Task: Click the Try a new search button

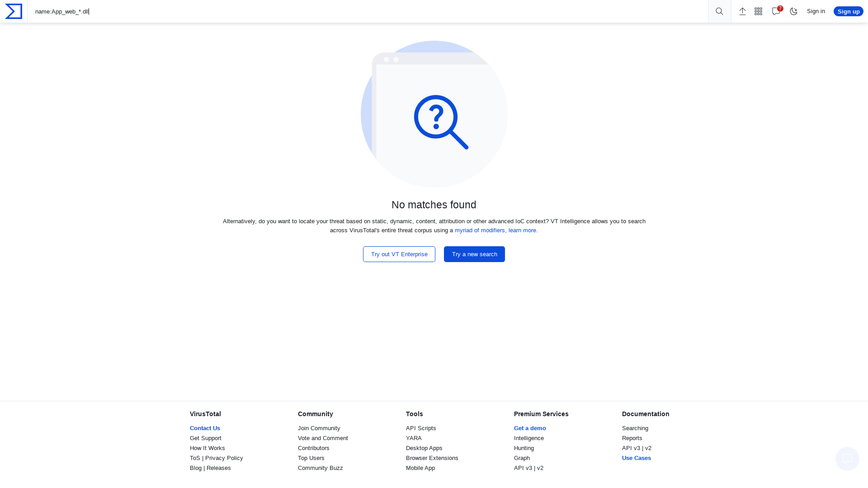Action: point(474,254)
